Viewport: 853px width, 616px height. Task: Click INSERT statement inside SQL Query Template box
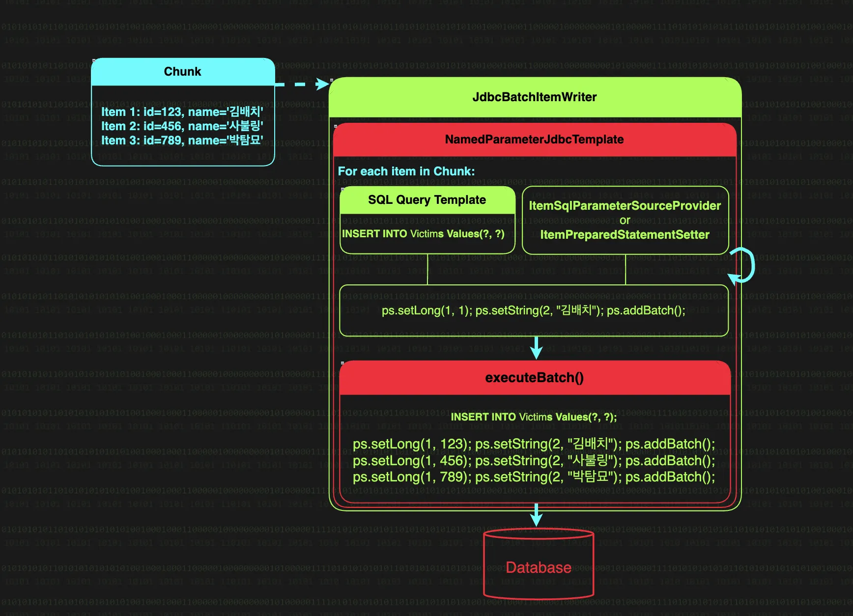[x=423, y=234]
